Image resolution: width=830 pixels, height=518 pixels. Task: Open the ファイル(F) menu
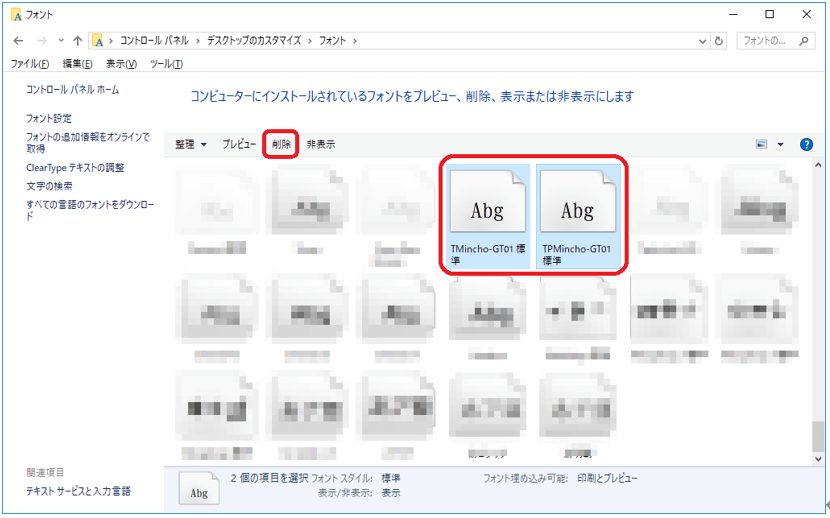30,64
